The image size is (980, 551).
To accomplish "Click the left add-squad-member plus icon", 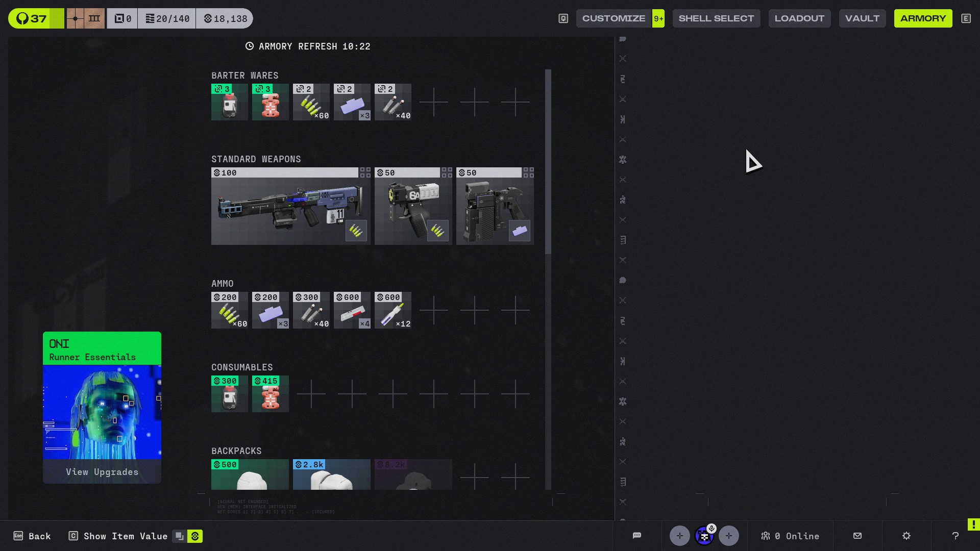I will click(x=679, y=536).
